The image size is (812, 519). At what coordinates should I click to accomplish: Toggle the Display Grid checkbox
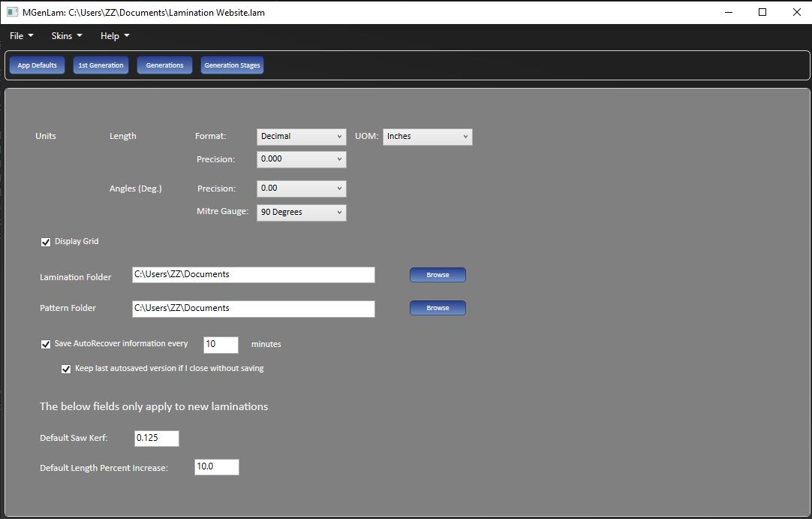pos(46,242)
